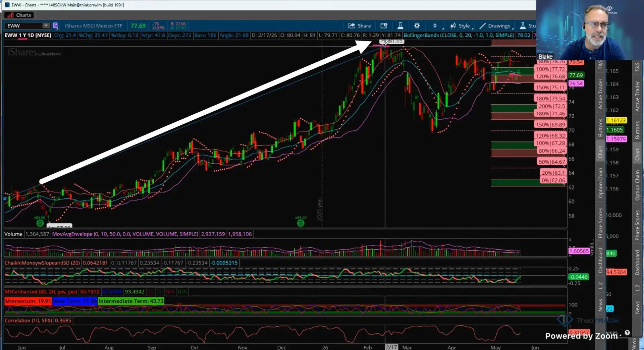Click the magenta 76.54 price axis bubble
This screenshot has height=350, width=644.
[x=576, y=83]
